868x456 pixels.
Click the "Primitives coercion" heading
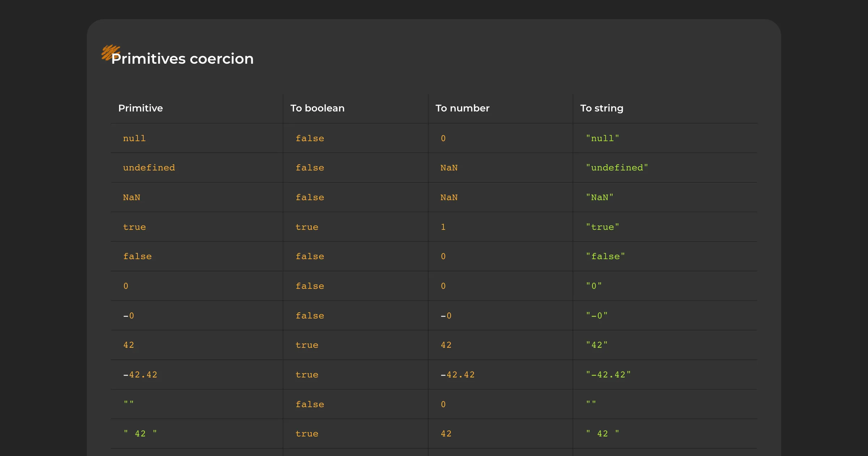pyautogui.click(x=182, y=59)
